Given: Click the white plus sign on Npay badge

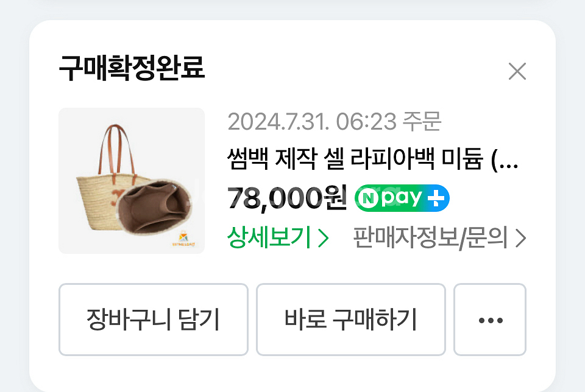Looking at the screenshot, I should click(x=436, y=198).
